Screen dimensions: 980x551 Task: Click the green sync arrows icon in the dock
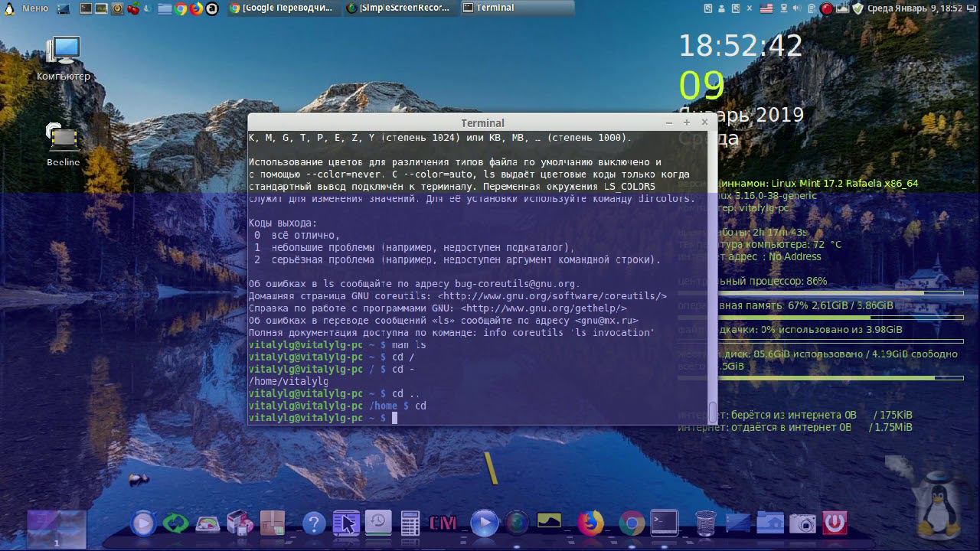pos(175,523)
